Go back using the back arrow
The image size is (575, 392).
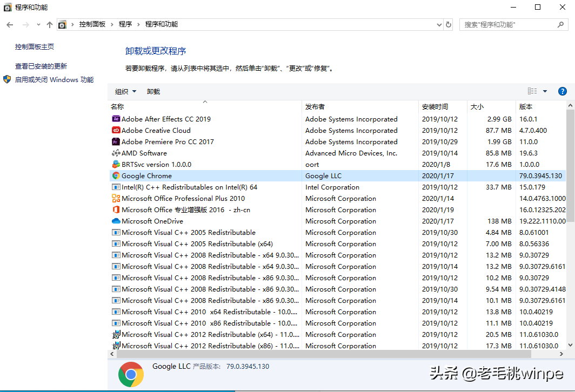pyautogui.click(x=10, y=24)
